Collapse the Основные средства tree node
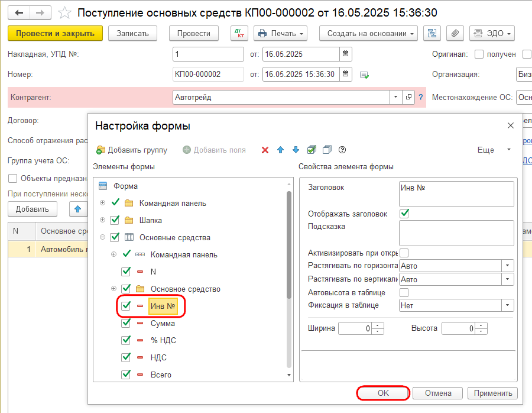 (102, 237)
